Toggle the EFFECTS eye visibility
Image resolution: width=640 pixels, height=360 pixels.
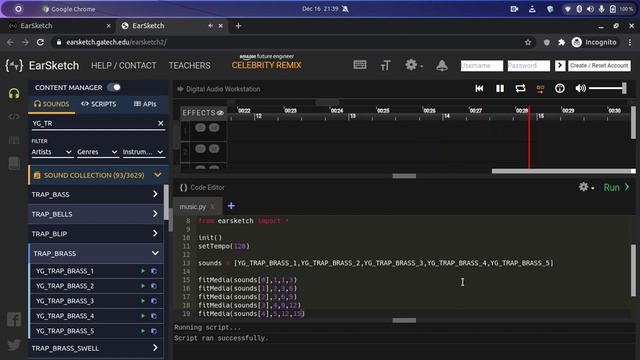(220, 113)
